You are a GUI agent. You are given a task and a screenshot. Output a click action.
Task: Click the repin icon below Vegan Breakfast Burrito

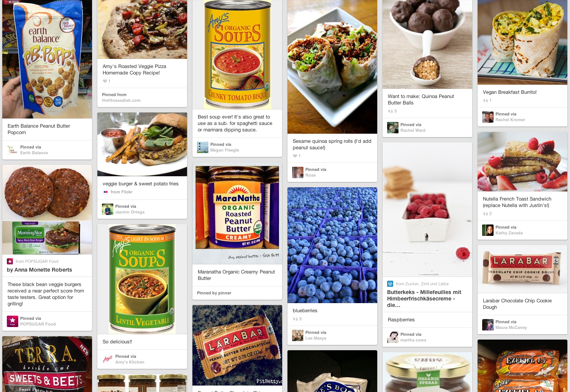coord(485,101)
